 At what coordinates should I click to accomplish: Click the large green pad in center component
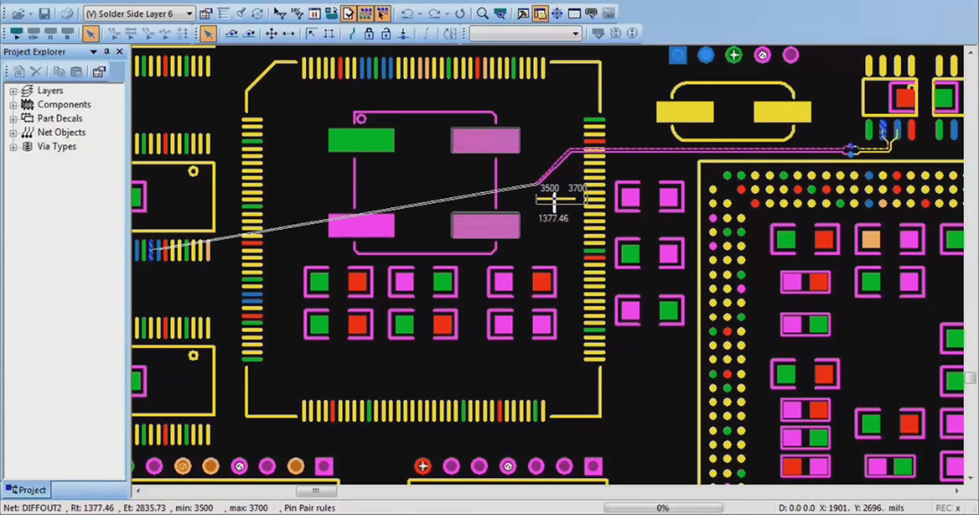[361, 140]
